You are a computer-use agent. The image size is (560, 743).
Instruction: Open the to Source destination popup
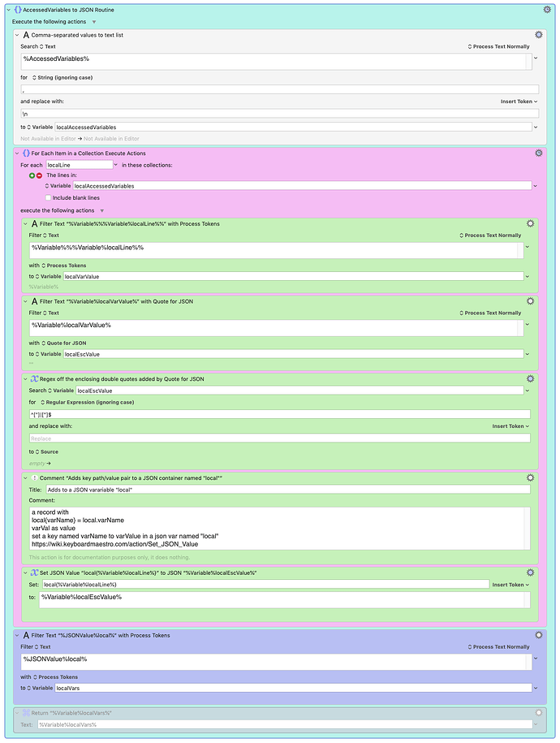(x=47, y=451)
